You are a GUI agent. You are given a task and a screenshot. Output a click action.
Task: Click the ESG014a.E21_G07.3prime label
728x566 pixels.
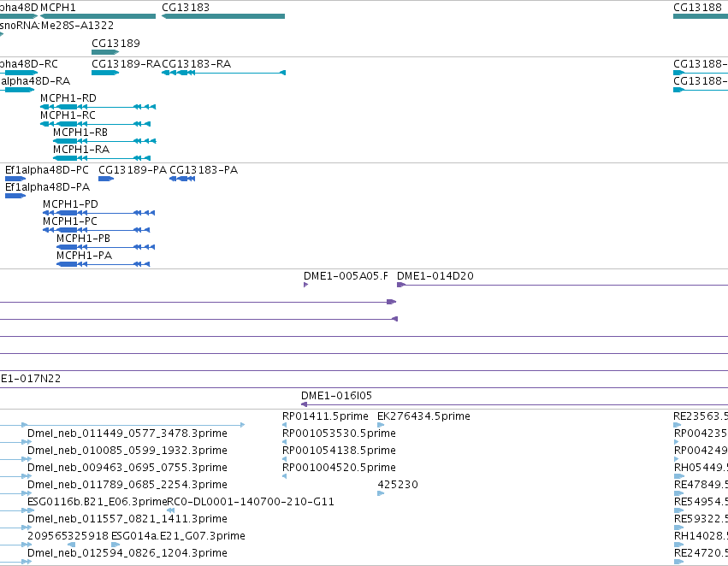(x=178, y=536)
